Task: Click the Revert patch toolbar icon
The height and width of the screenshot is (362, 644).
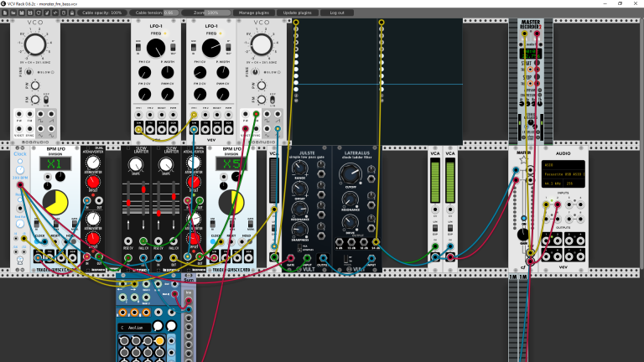Action: 39,13
